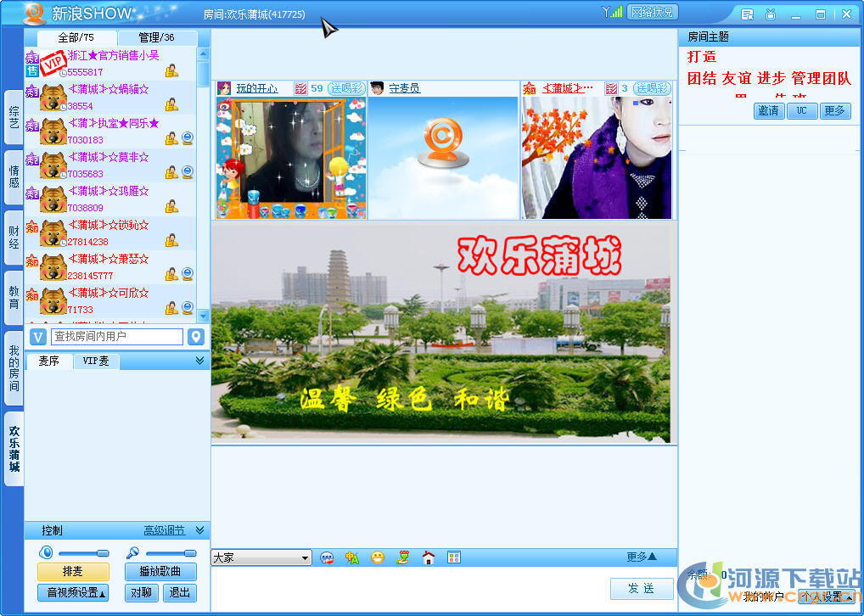Click the 发送 send button
Viewport: 864px width, 616px height.
click(x=642, y=589)
